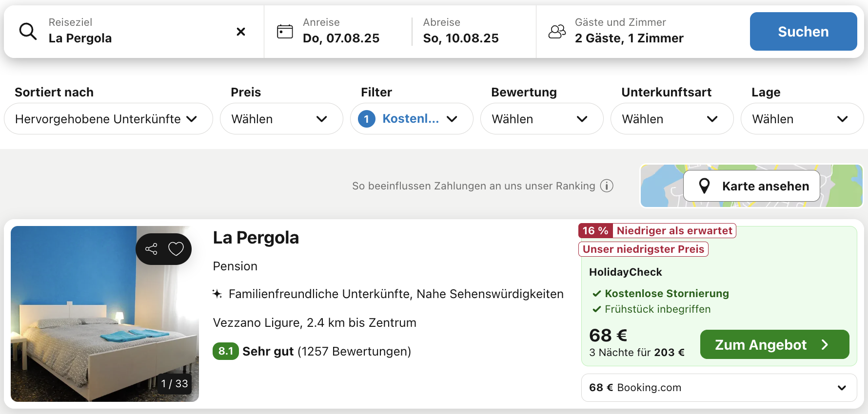Edit Gäste und Zimmer selection
The width and height of the screenshot is (868, 414).
629,32
